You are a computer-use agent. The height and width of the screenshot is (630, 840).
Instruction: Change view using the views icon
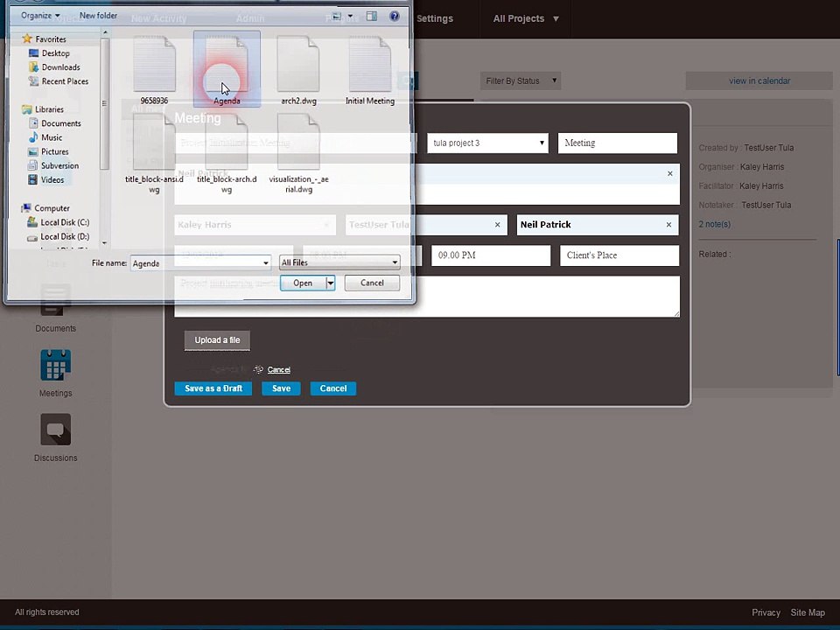click(336, 16)
